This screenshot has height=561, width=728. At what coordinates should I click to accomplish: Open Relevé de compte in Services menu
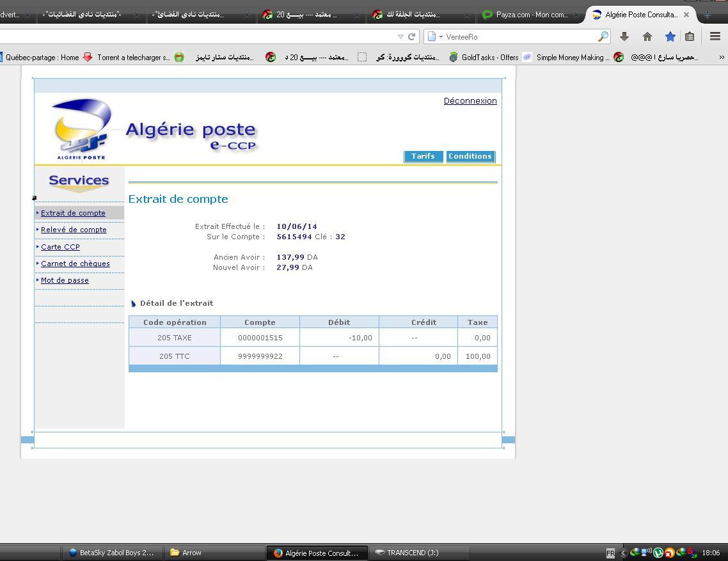(74, 230)
